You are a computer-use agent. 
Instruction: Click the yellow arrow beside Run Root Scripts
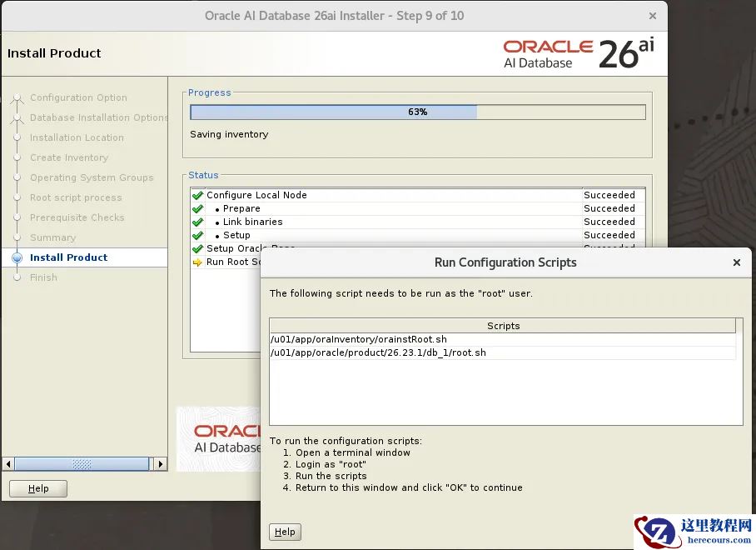click(x=197, y=262)
